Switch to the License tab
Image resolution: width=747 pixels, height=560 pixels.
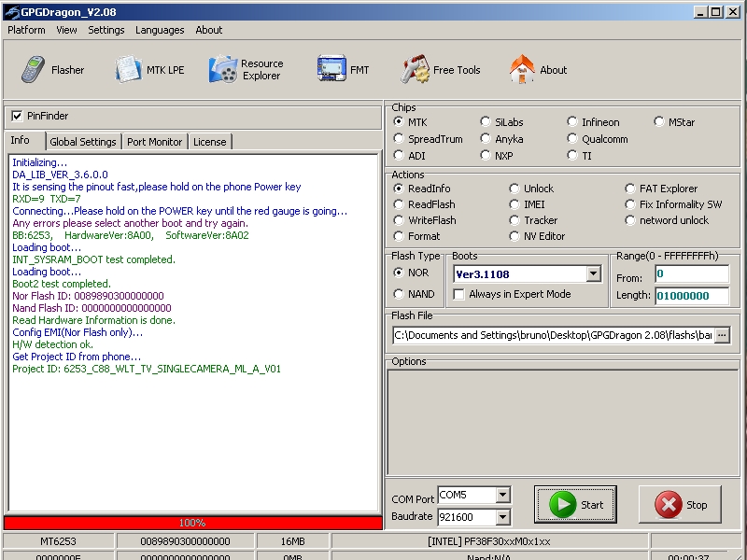click(209, 142)
